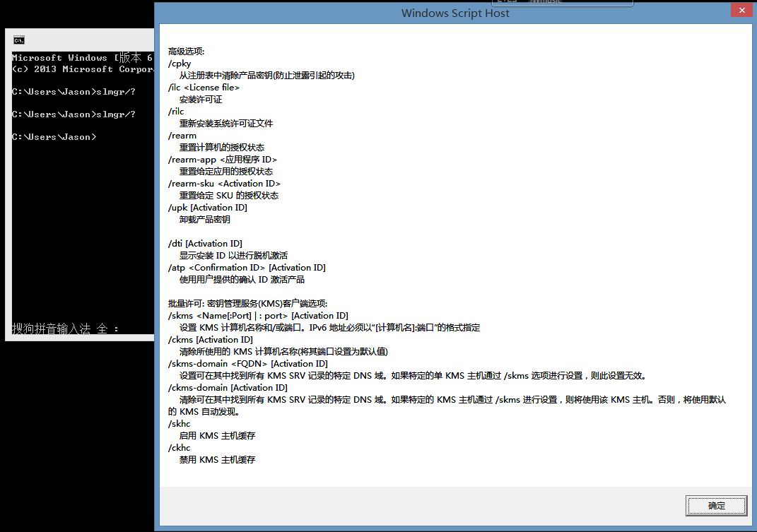Click the '重新安装系统许可证文件' description
757x532 pixels.
tap(226, 124)
